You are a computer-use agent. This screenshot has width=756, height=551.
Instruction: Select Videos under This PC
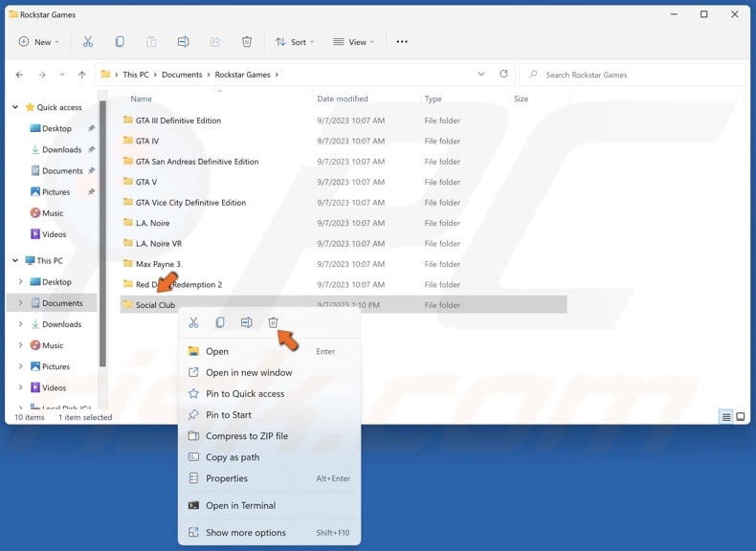pyautogui.click(x=48, y=387)
